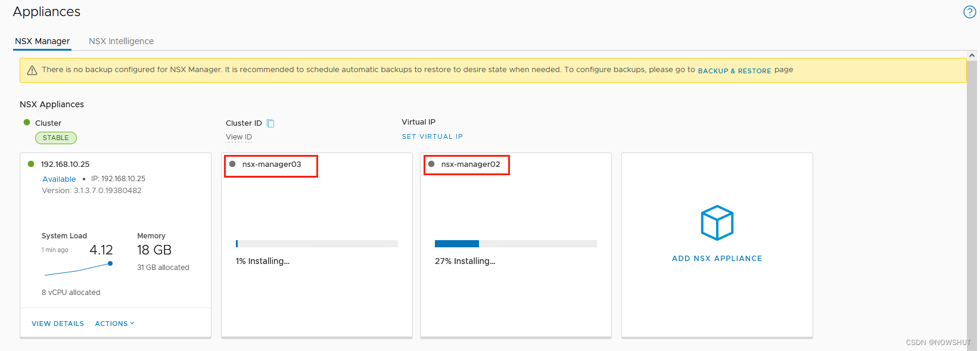Click View ID under Cluster ID
The width and height of the screenshot is (980, 351).
tap(239, 137)
